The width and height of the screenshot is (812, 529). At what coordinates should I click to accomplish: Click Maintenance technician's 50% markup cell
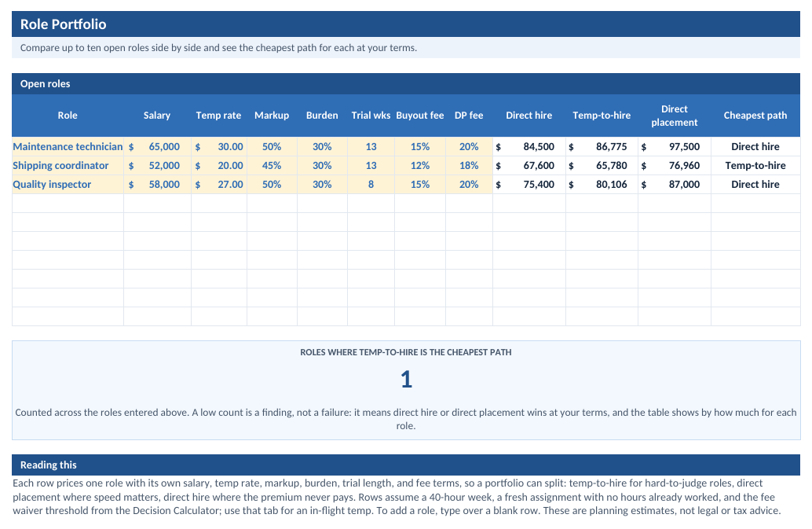(272, 147)
